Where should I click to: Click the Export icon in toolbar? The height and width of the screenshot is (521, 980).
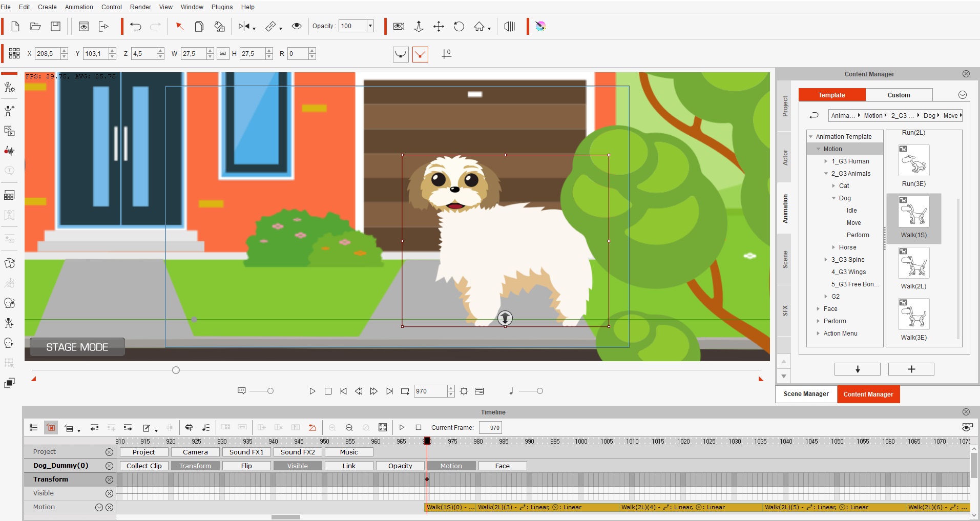click(103, 27)
